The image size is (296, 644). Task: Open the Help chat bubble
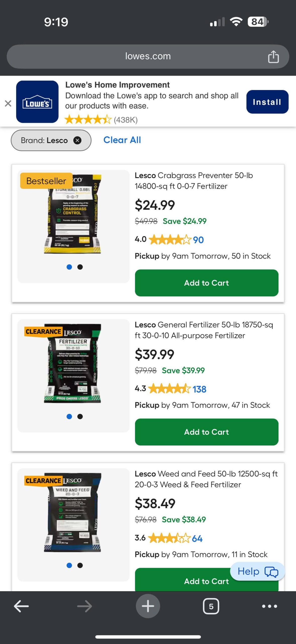click(x=258, y=571)
